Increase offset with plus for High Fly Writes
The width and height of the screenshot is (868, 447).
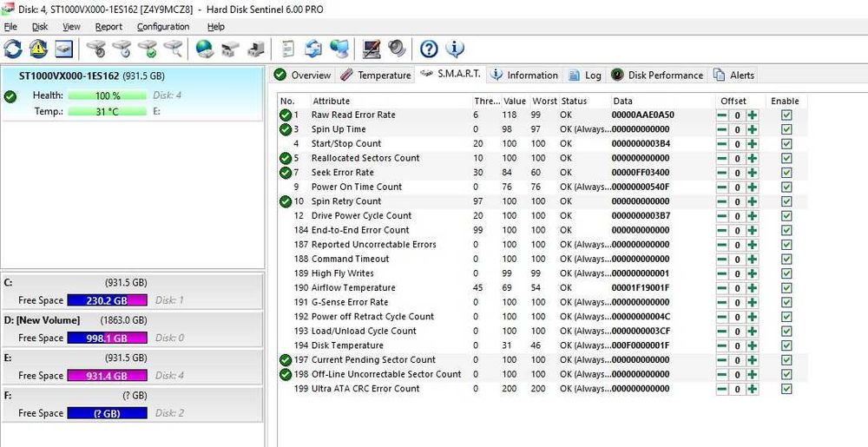coord(752,274)
